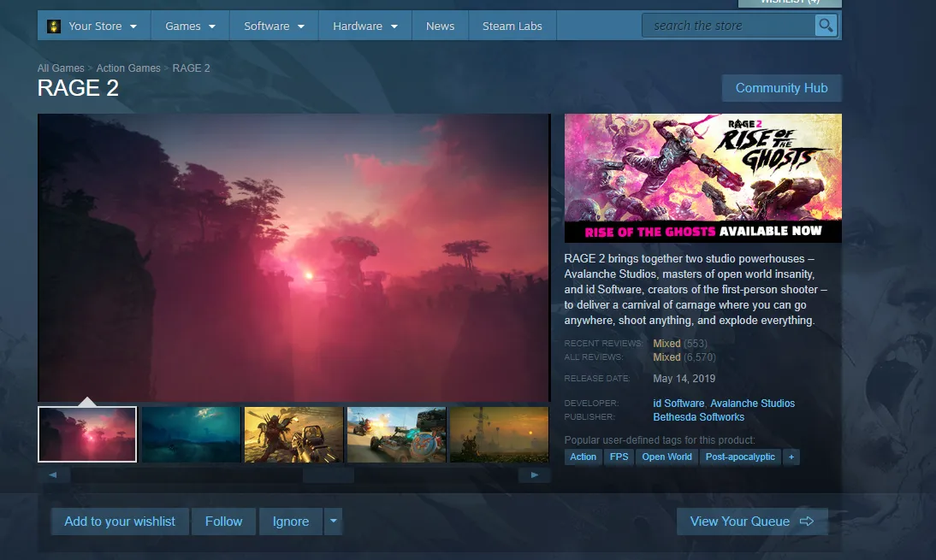Viewport: 936px width, 560px height.
Task: Expand the Your Store dropdown arrow
Action: pyautogui.click(x=133, y=27)
